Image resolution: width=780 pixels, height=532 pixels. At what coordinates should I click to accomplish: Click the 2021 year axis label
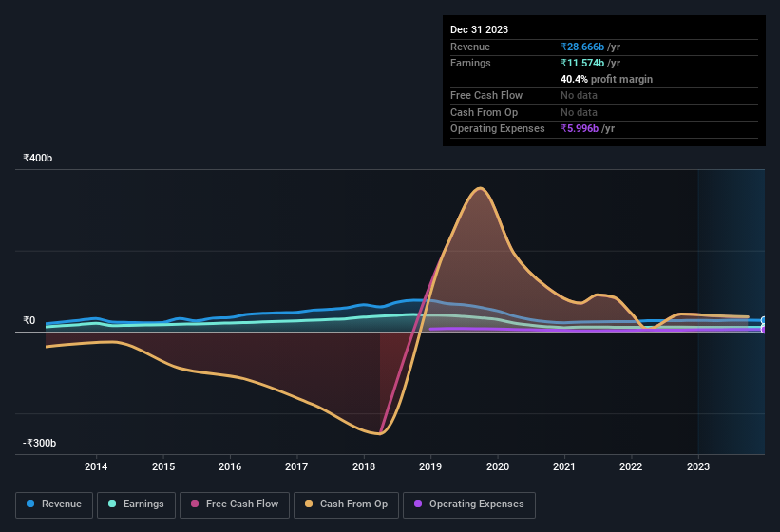[x=564, y=466]
